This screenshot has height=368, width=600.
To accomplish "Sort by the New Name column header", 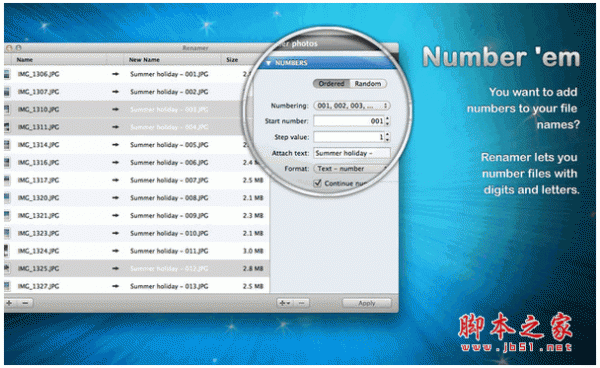I will click(x=144, y=60).
